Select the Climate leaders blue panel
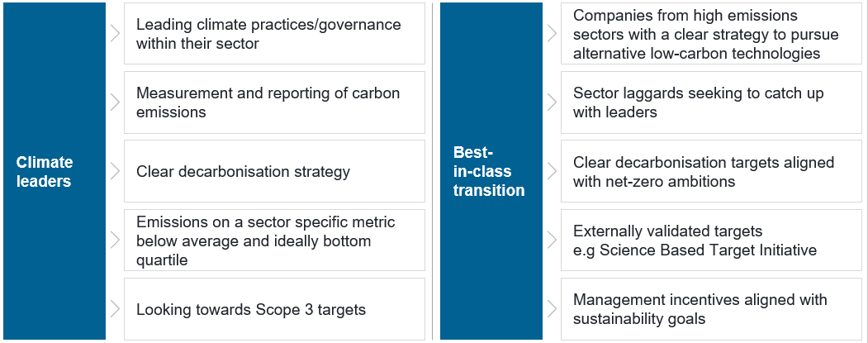This screenshot has height=343, width=868. point(55,171)
